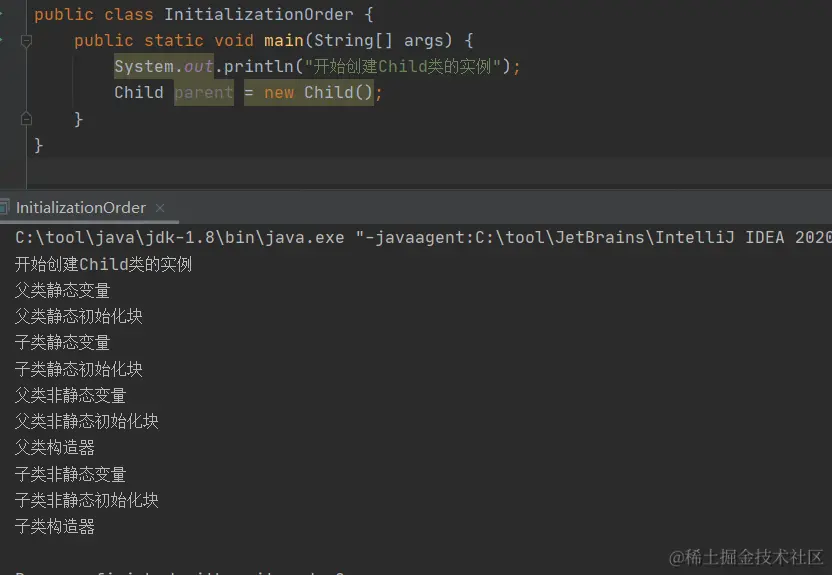Click the String[] args parameter
The width and height of the screenshot is (832, 575).
coord(378,40)
